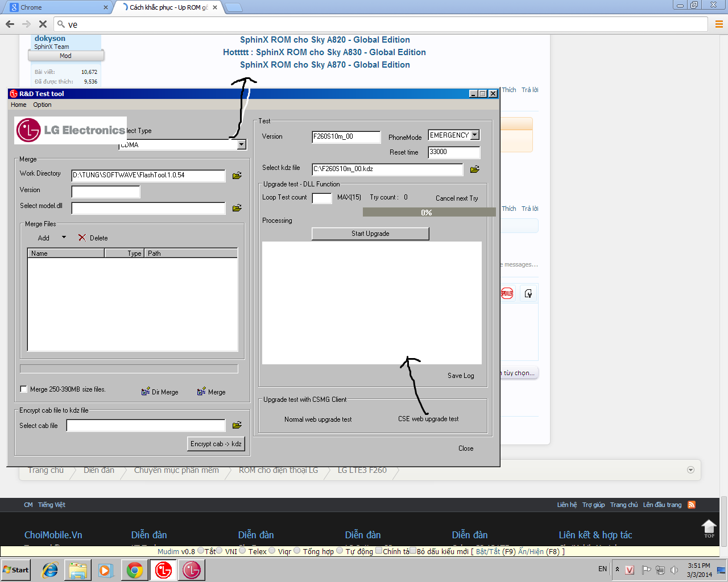Click the 0% upgrade progress bar
This screenshot has height=582, width=728.
[427, 212]
